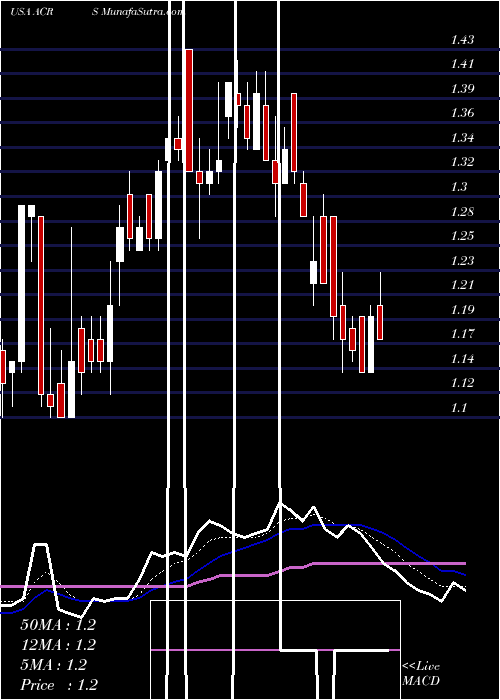Click the Price : 1.2 readout
Image resolution: width=500 pixels, height=700 pixels.
[59, 685]
